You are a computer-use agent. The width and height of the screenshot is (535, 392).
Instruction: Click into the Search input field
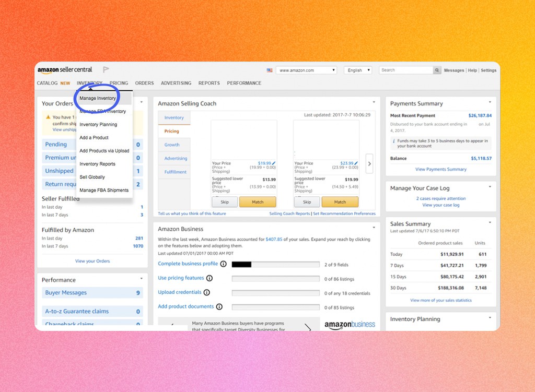(x=406, y=70)
